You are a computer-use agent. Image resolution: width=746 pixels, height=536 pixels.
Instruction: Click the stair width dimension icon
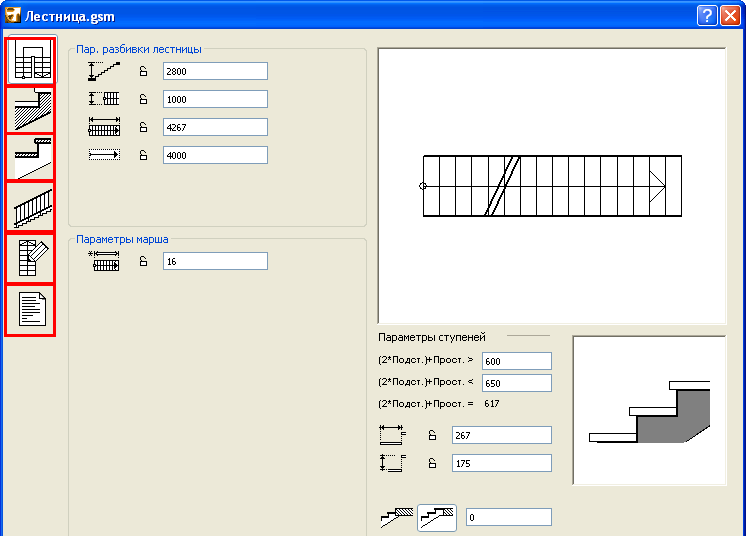(x=104, y=99)
